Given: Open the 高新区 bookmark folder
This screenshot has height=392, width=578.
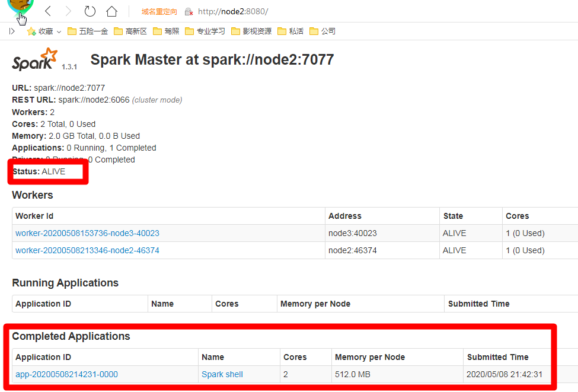Looking at the screenshot, I should click(130, 31).
